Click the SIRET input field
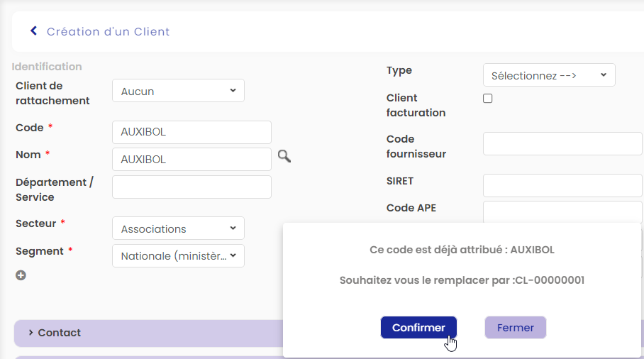 pyautogui.click(x=562, y=186)
